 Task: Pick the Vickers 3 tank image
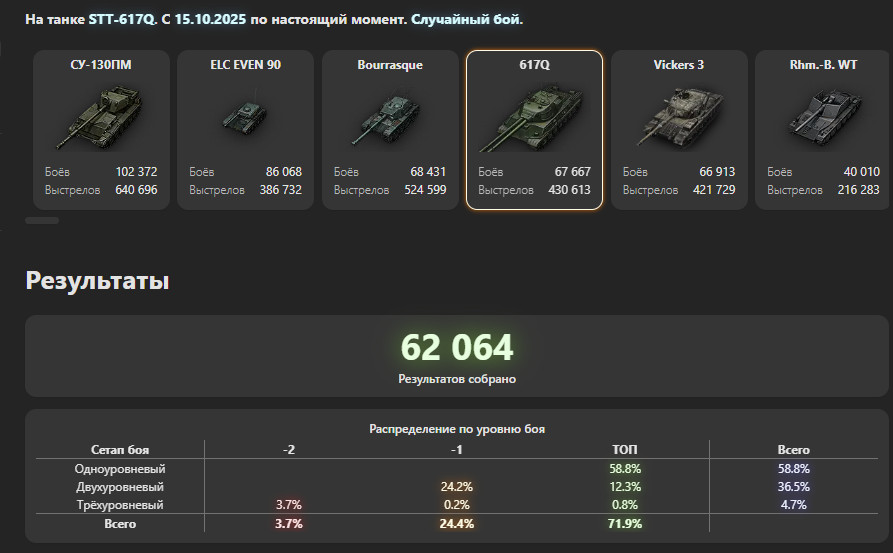click(678, 117)
